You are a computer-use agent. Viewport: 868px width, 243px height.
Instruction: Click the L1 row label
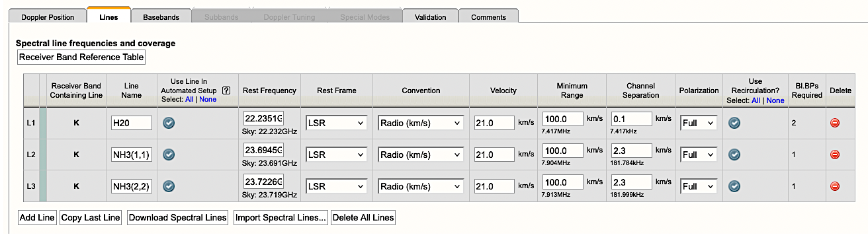point(31,123)
